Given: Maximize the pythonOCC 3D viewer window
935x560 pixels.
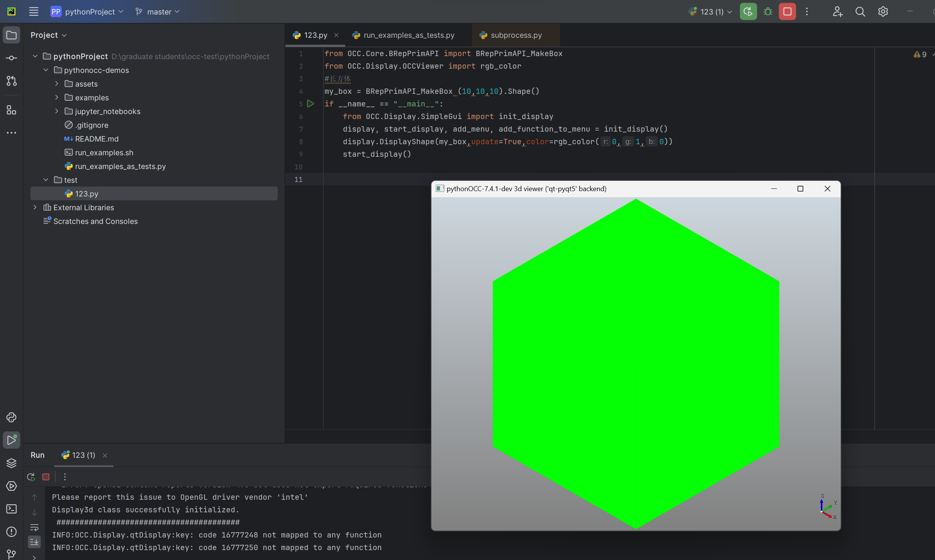Looking at the screenshot, I should (800, 189).
